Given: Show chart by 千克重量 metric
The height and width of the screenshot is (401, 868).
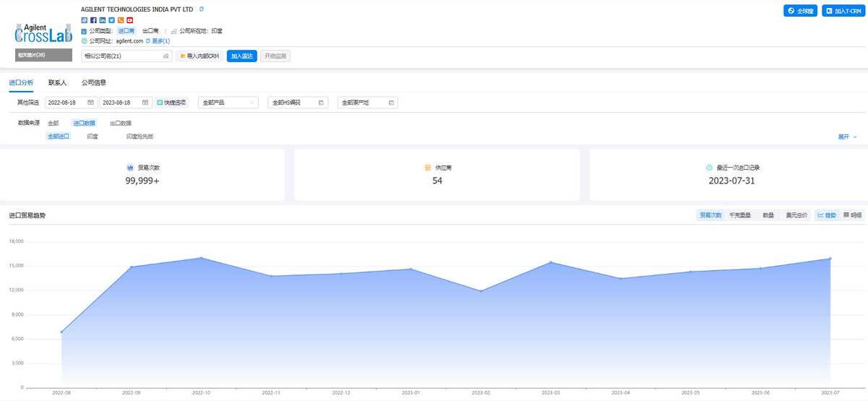Looking at the screenshot, I should 740,215.
